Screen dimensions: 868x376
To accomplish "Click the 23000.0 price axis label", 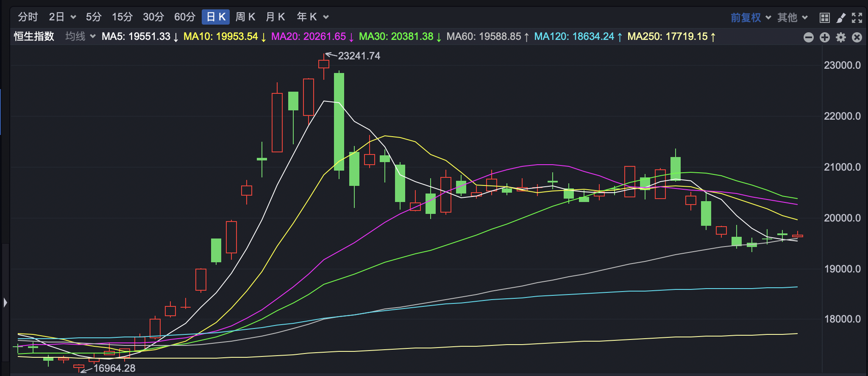I will coord(842,65).
